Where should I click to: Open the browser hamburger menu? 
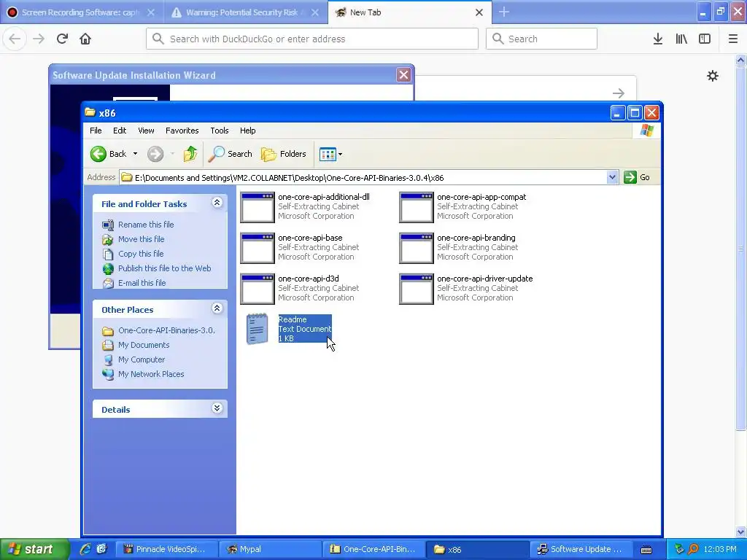click(732, 39)
